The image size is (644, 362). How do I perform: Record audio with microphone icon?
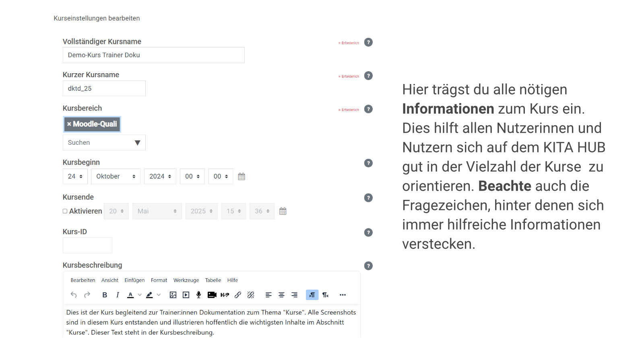pyautogui.click(x=199, y=295)
